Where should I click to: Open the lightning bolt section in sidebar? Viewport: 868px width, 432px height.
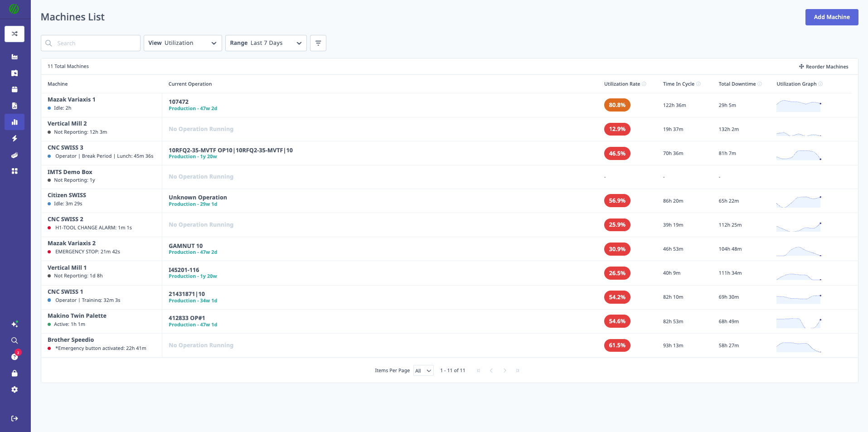[15, 139]
